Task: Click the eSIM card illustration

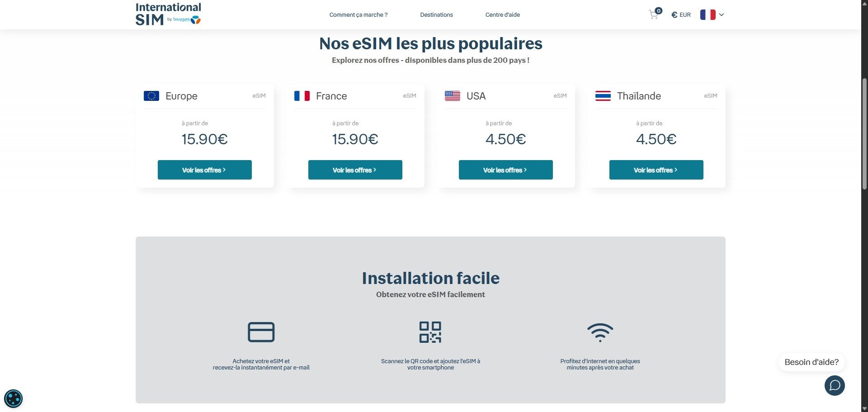Action: pos(261,331)
